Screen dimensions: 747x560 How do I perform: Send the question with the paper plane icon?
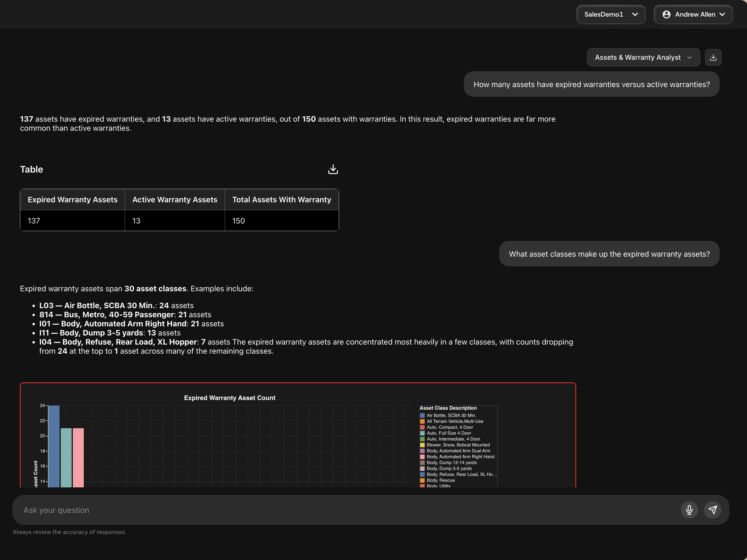pyautogui.click(x=713, y=510)
